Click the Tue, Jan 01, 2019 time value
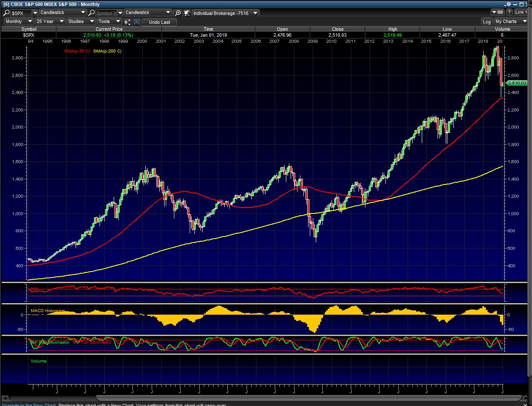The image size is (532, 406). pos(208,35)
